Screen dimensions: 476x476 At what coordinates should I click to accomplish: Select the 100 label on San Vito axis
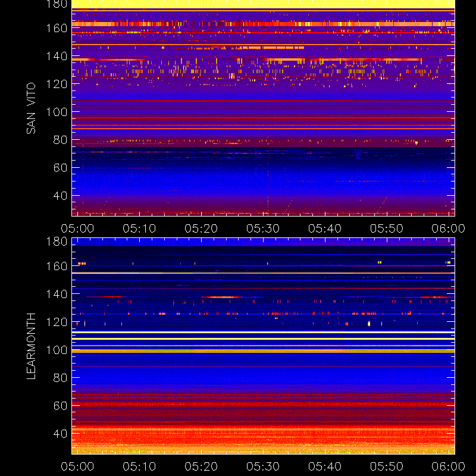coord(57,112)
